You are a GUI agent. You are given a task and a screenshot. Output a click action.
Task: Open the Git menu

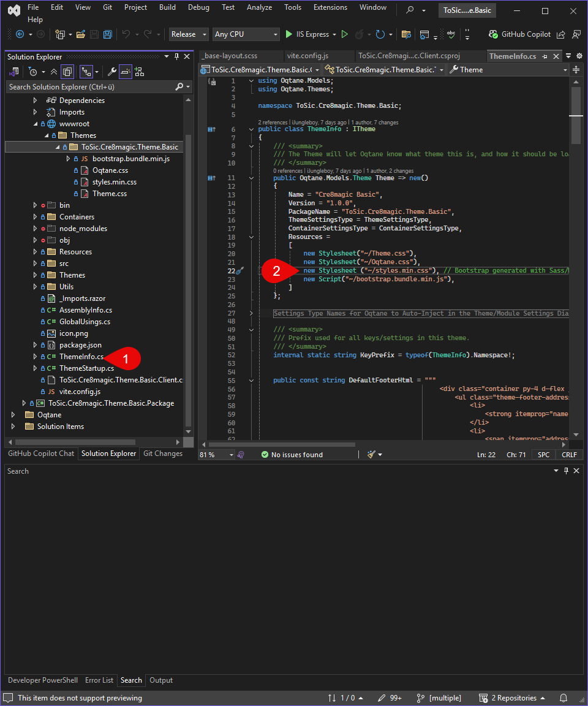click(108, 7)
